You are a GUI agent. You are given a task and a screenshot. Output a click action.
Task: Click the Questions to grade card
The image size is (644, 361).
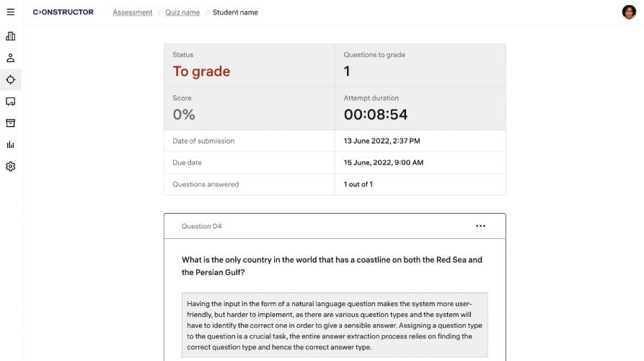(420, 66)
